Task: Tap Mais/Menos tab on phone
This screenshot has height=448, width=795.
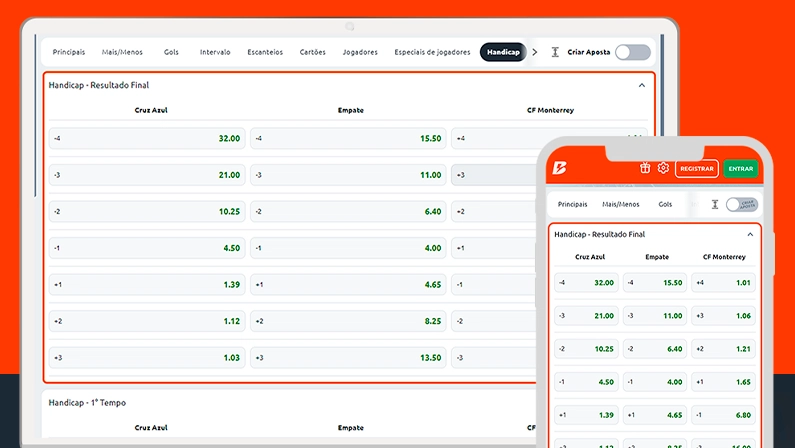Action: [621, 204]
